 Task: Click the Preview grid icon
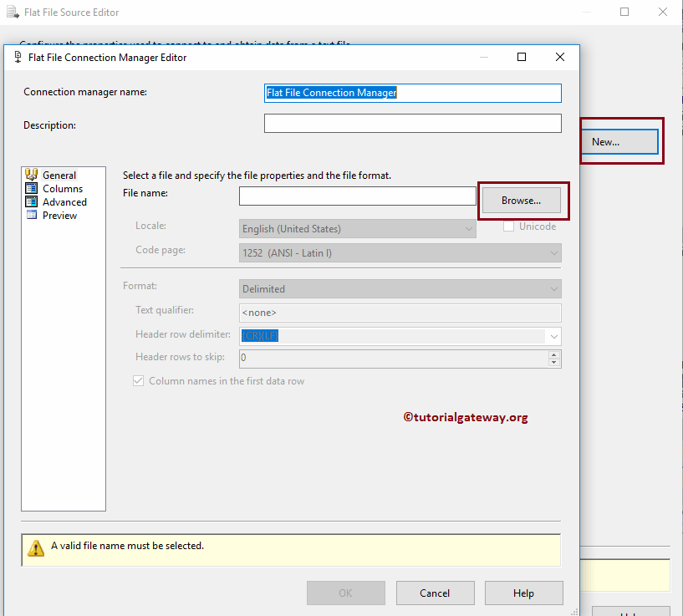[31, 215]
